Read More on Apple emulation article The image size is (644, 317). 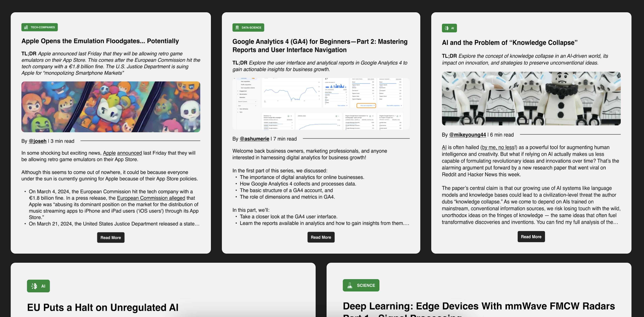coord(111,237)
